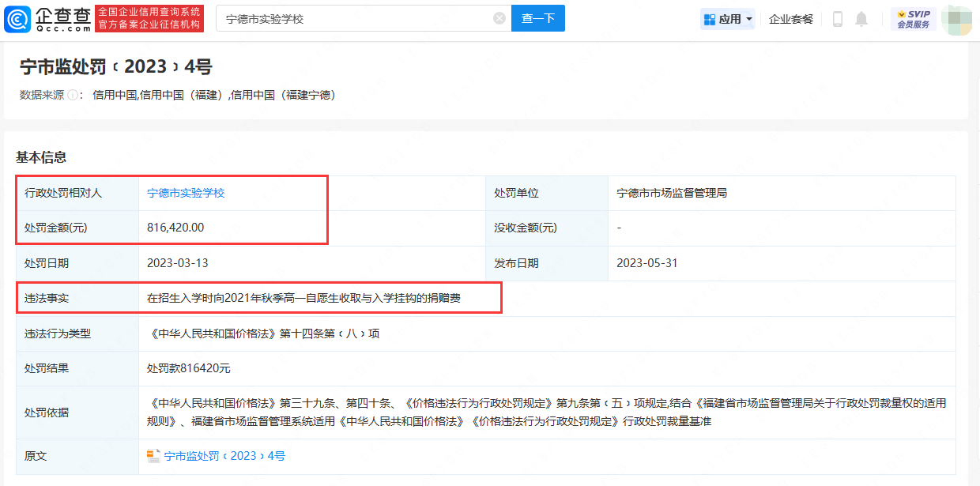Open the 企业套餐 menu

(x=791, y=19)
